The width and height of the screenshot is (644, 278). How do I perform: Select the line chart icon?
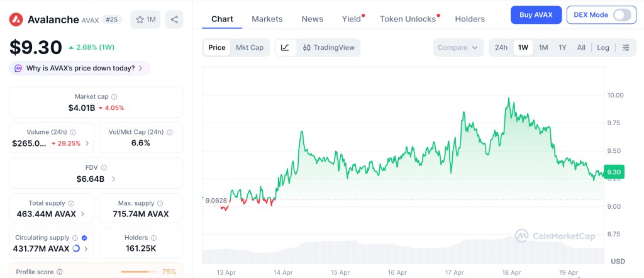pyautogui.click(x=285, y=48)
